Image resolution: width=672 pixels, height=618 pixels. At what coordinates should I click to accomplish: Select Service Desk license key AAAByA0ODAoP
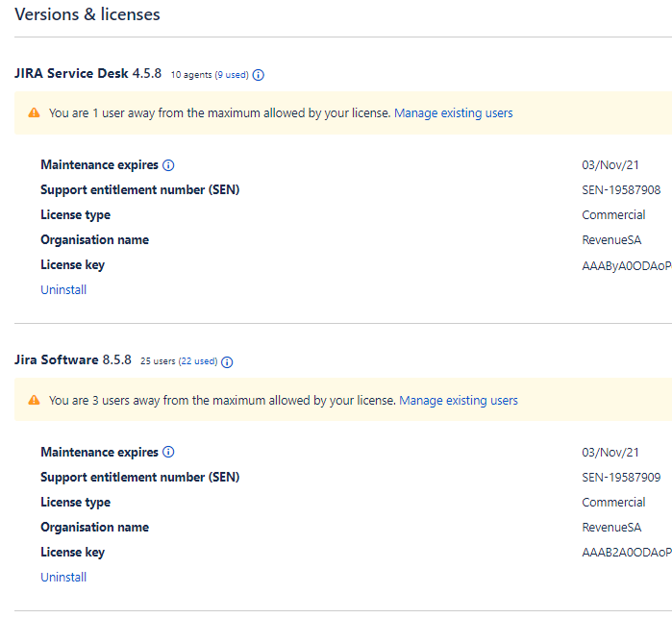[x=627, y=265]
